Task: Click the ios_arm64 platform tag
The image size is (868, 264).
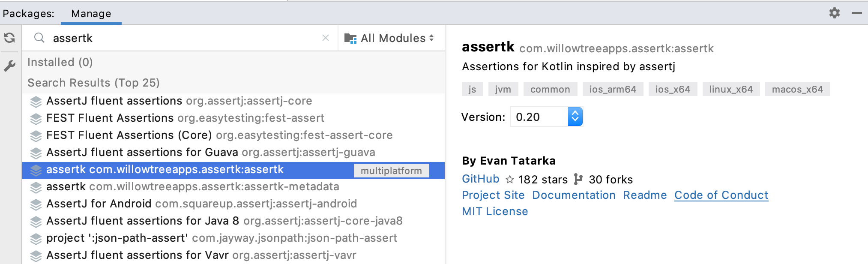Action: (x=613, y=89)
